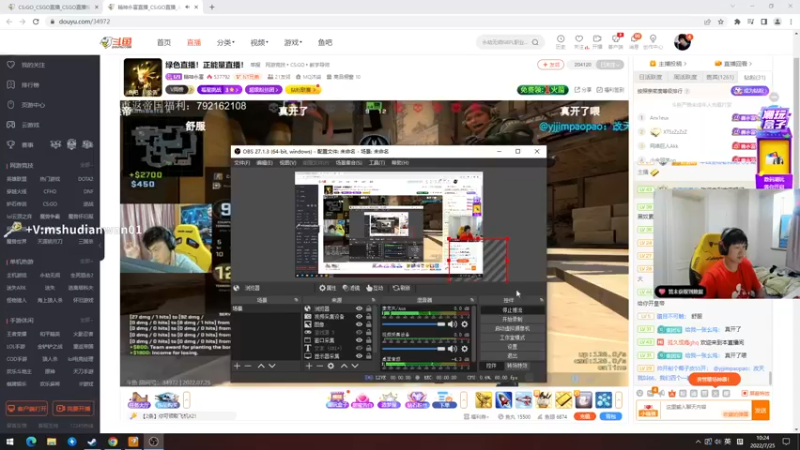
Task: Remove the selected scene with minus icon
Action: [248, 366]
